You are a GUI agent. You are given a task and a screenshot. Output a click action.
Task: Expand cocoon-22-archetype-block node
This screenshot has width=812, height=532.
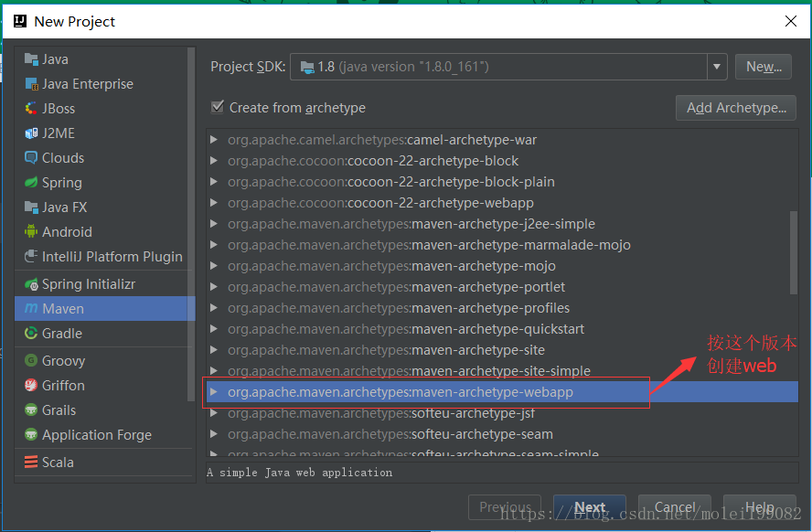(213, 161)
